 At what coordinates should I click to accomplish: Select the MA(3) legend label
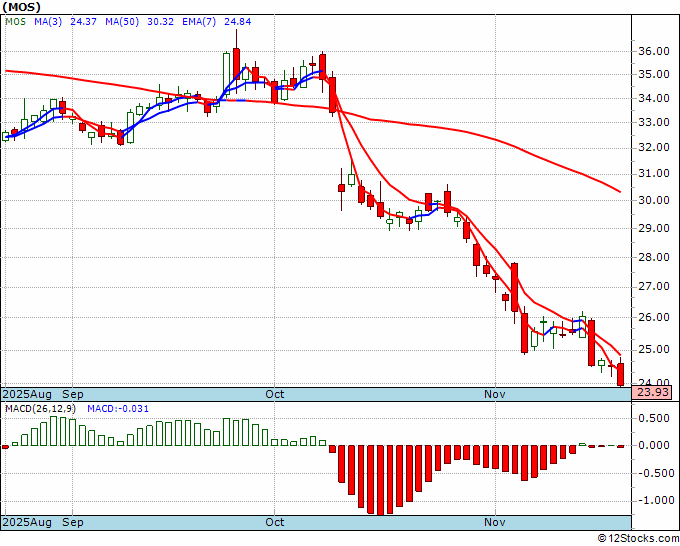tap(48, 22)
